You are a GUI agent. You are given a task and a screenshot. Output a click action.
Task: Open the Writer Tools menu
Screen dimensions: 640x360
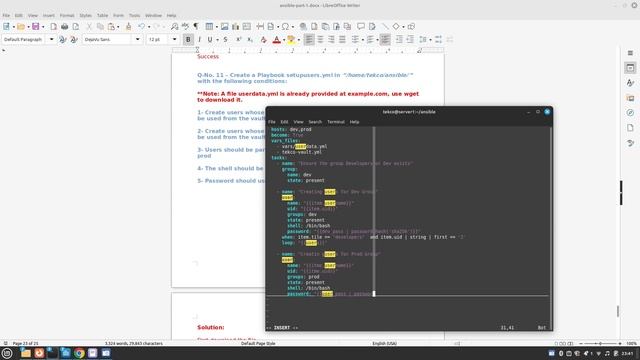tap(134, 16)
